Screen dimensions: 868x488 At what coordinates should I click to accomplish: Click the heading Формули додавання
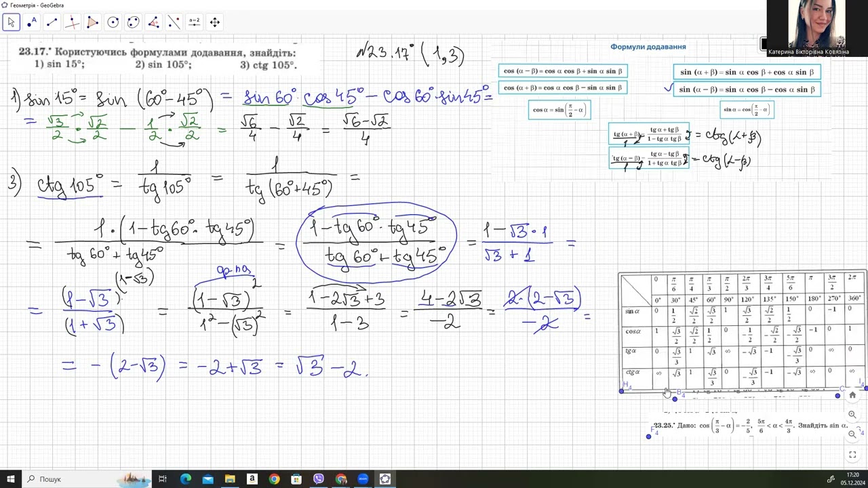coord(648,47)
